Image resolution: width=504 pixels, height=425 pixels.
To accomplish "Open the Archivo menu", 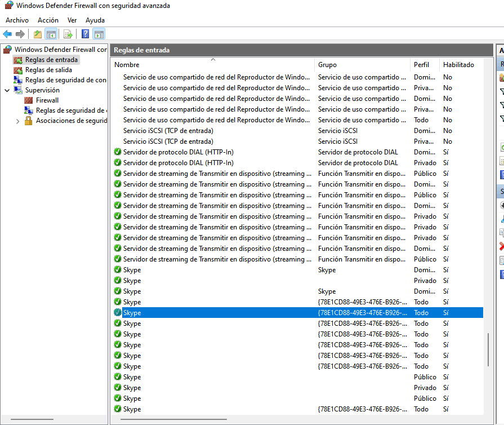I will tap(17, 20).
